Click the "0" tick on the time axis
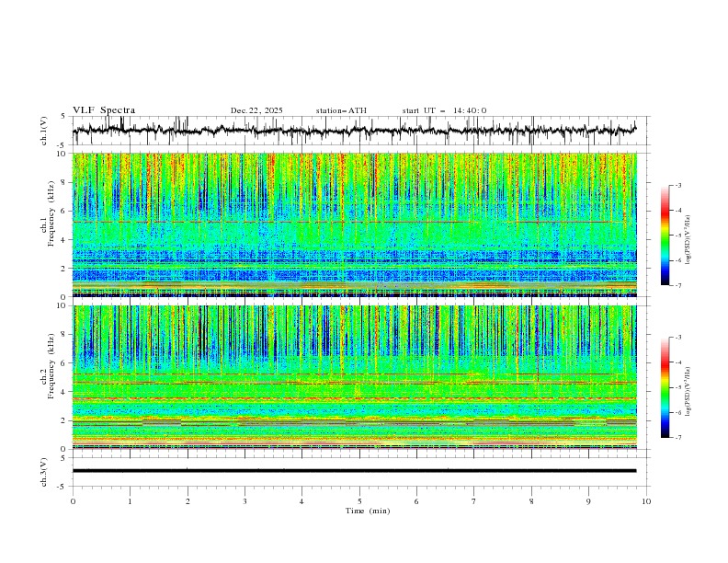Screen dimensions: 728x563 point(73,501)
